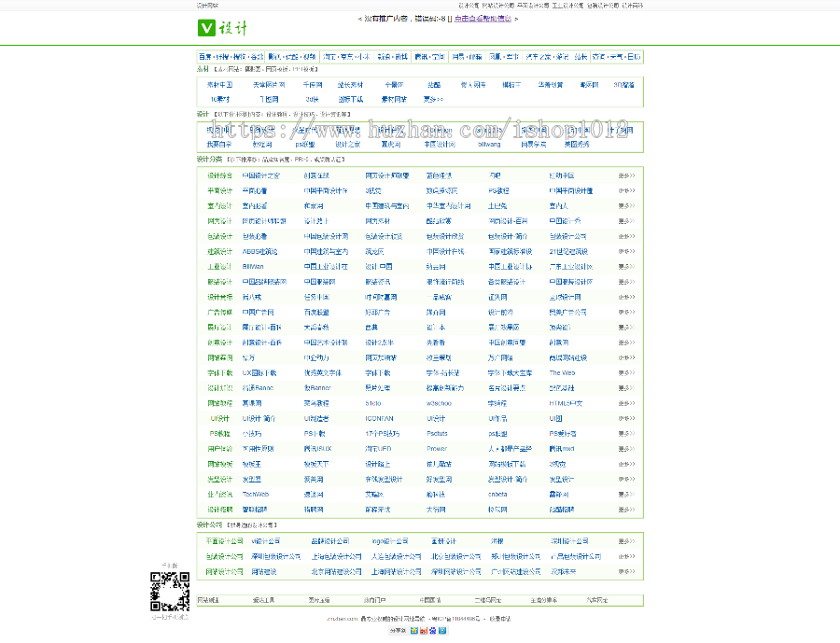
Task: Open the 汽车之家 quick link
Action: point(538,57)
